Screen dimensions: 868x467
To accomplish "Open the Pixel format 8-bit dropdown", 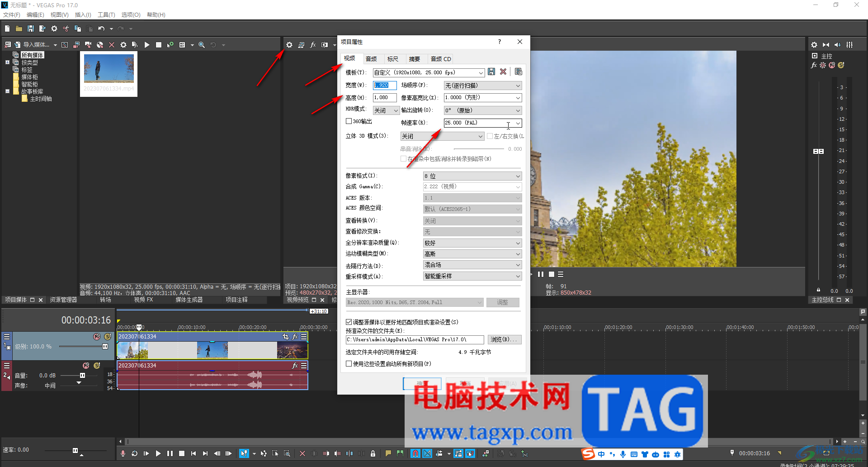I will [x=472, y=176].
